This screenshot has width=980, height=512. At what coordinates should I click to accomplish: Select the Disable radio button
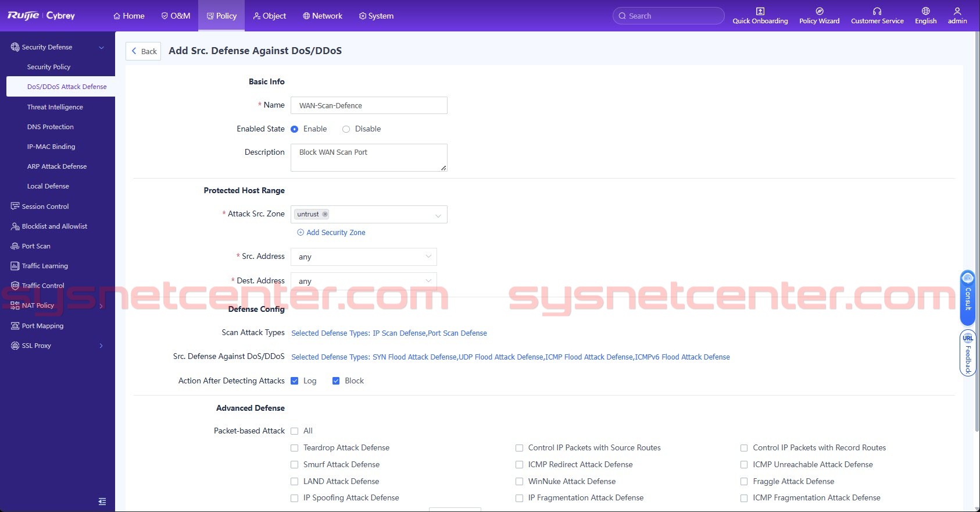346,129
